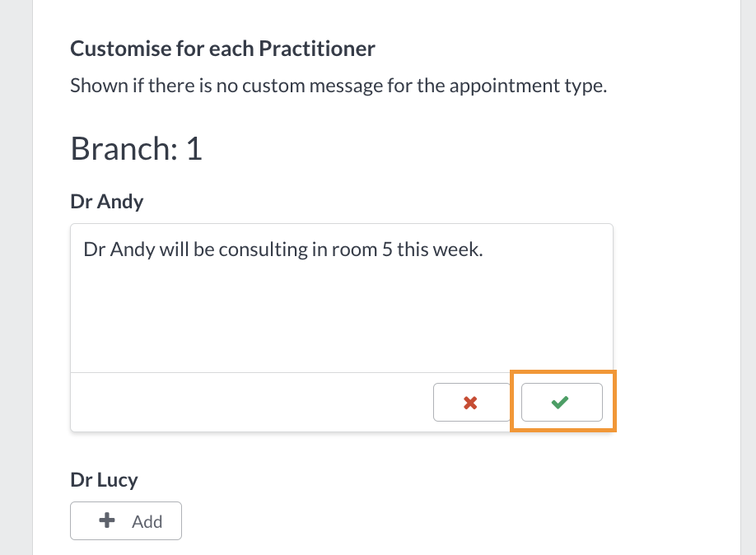The height and width of the screenshot is (555, 756).
Task: Select the 'Customise for each Practitioner' heading
Action: (222, 49)
